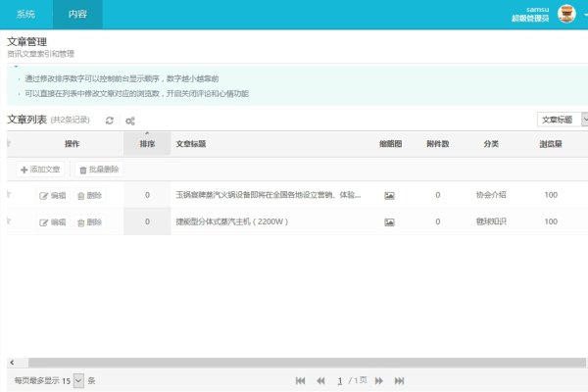The height and width of the screenshot is (392, 588).
Task: Click view count 100 in 玉锅宴牌 row
Action: (x=551, y=195)
